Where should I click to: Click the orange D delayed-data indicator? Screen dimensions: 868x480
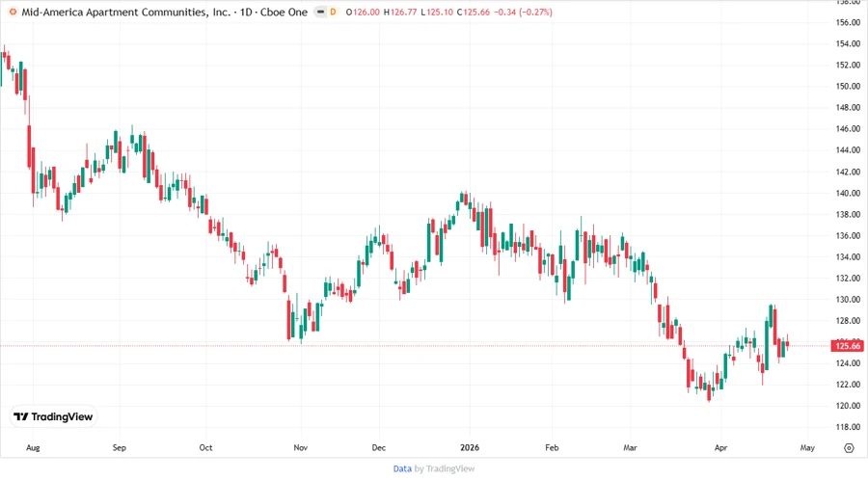coord(333,12)
